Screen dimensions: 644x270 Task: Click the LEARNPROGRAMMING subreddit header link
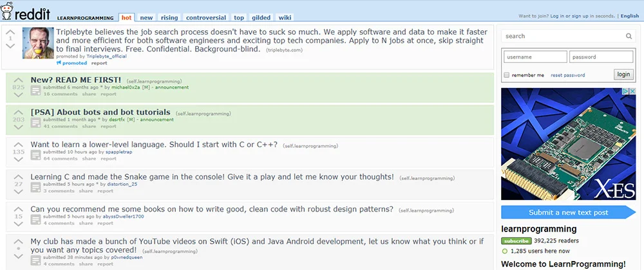pos(85,18)
